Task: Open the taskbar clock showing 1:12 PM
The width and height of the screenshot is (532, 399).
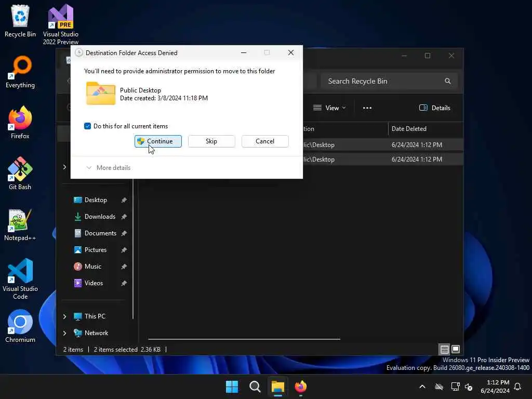Action: 495,387
